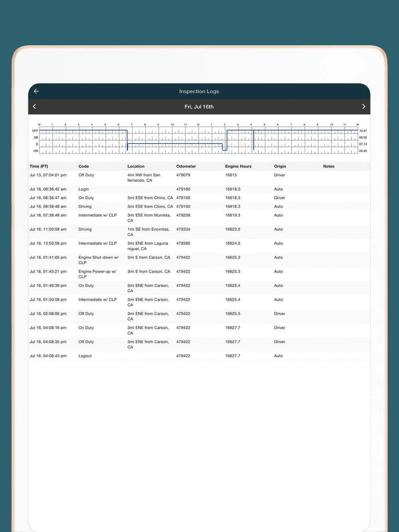
Task: Click the 00.00 sleeper berth total
Action: point(363,138)
